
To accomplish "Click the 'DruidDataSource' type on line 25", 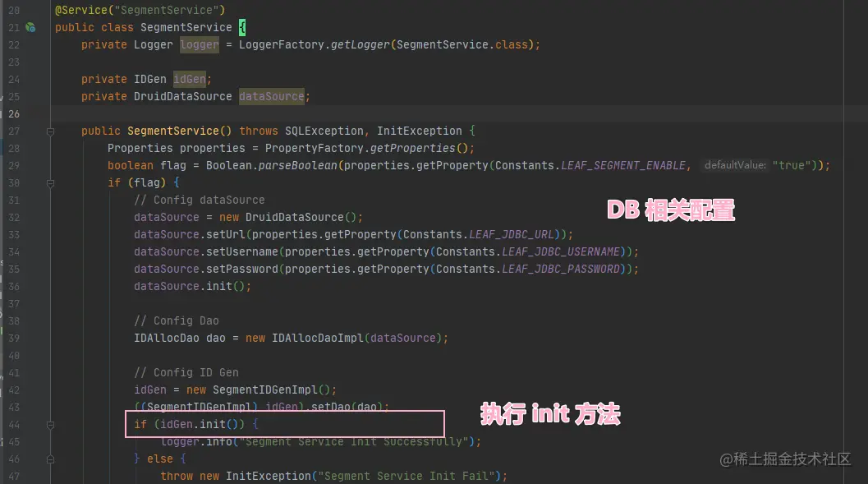I will tap(182, 96).
